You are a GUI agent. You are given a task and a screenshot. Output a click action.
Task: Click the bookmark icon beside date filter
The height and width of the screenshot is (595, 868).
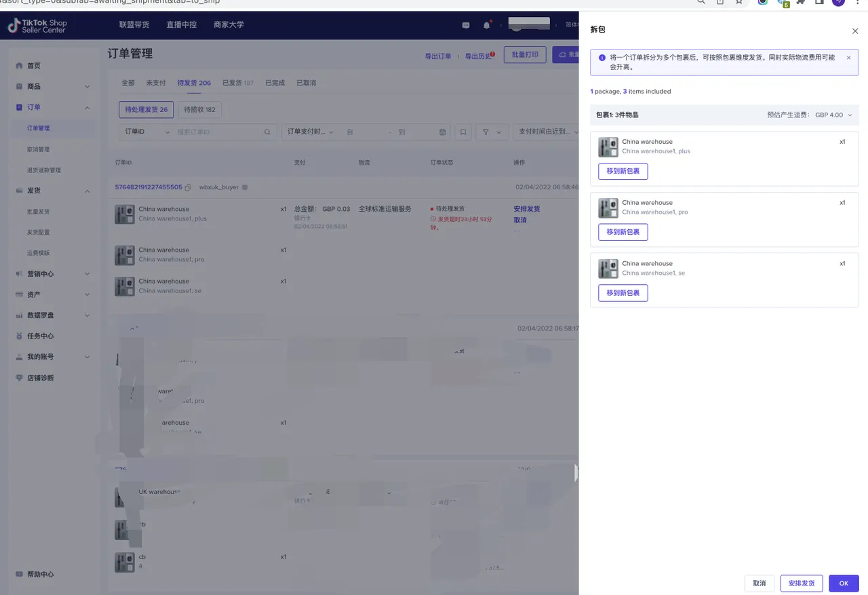pyautogui.click(x=463, y=132)
